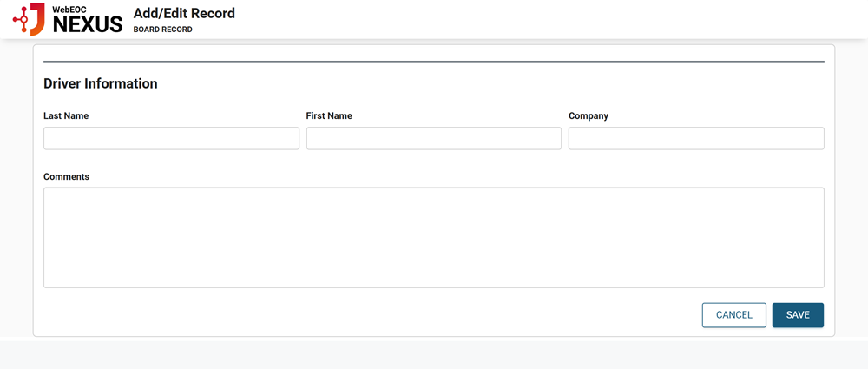Click the Comments field label
The width and height of the screenshot is (868, 369).
[x=66, y=176]
